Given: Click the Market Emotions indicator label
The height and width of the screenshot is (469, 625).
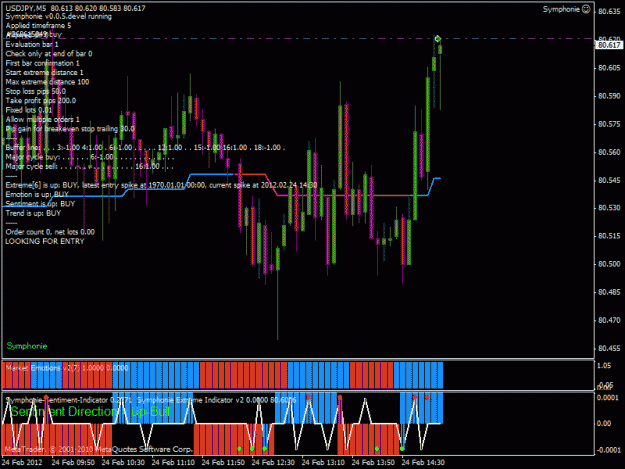Looking at the screenshot, I should tap(67, 368).
